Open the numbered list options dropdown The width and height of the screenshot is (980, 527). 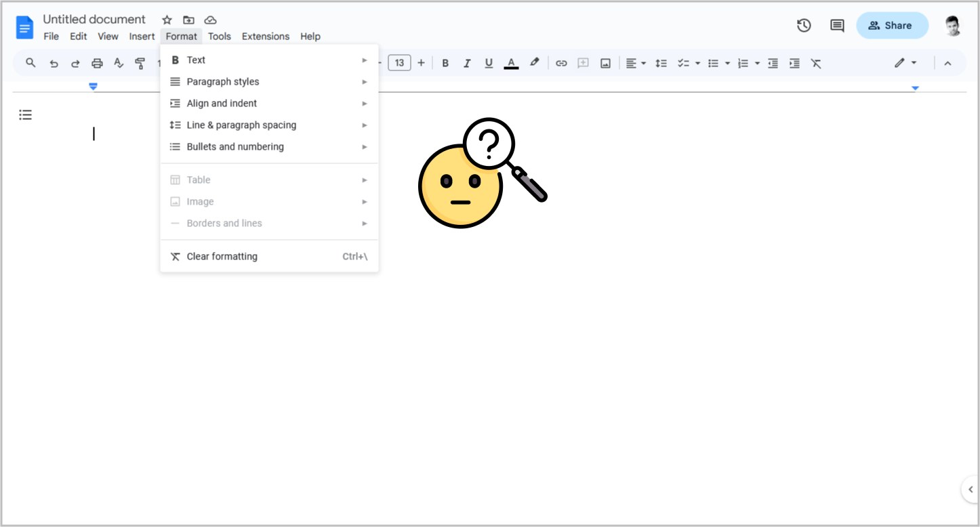click(757, 62)
